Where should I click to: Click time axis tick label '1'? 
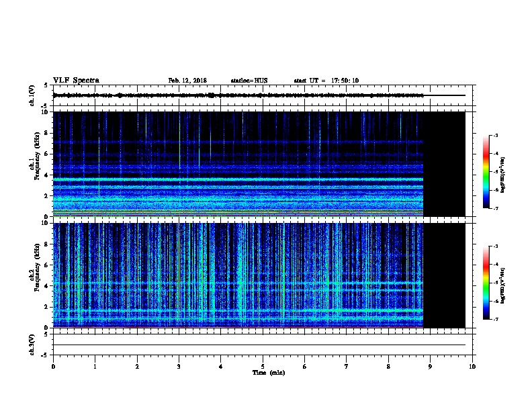pyautogui.click(x=95, y=366)
